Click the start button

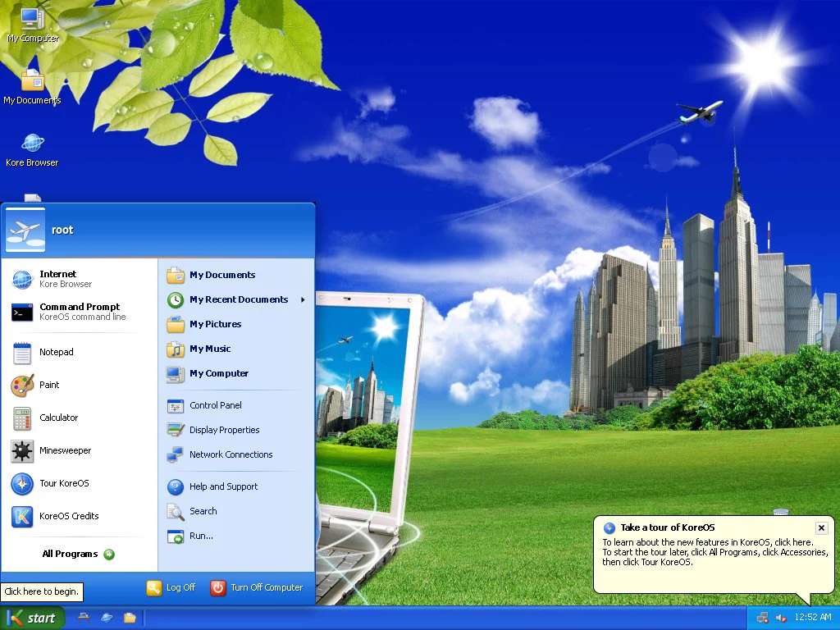point(32,618)
